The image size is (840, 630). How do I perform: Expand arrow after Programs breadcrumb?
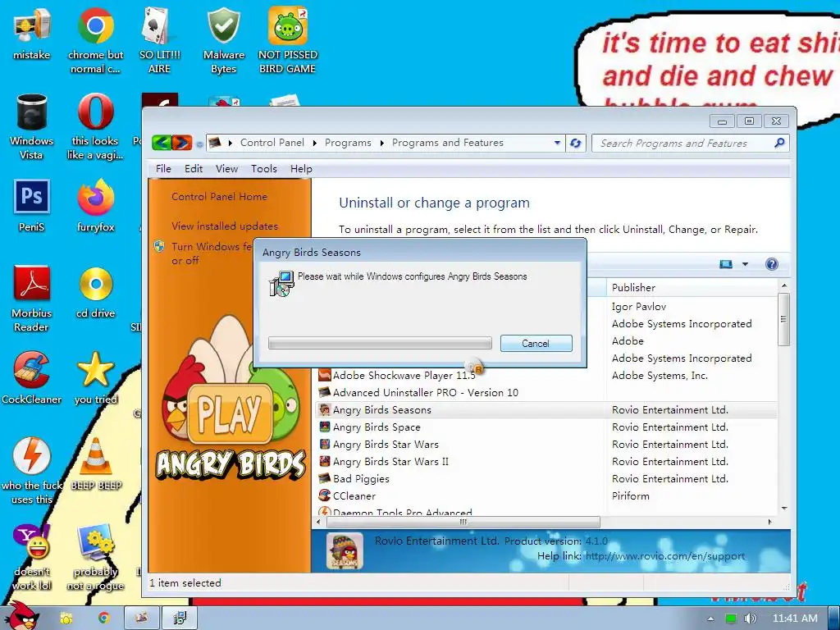pos(382,143)
